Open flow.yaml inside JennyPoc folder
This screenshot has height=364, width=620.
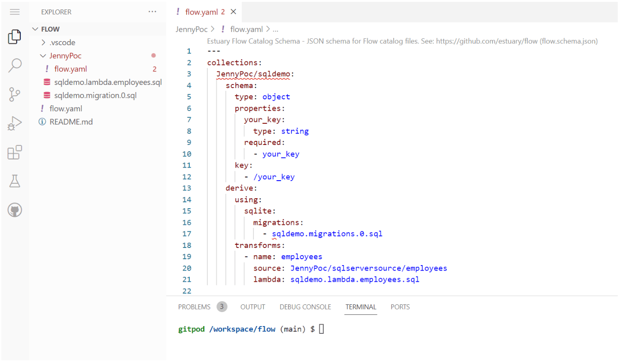pyautogui.click(x=70, y=69)
